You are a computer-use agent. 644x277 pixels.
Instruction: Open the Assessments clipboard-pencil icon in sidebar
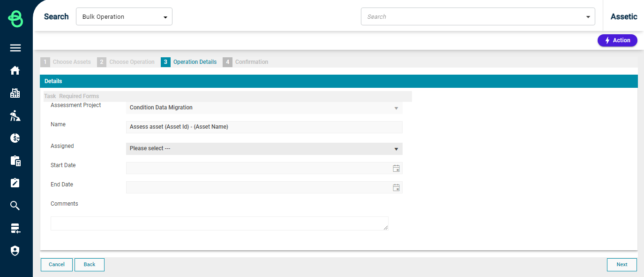(15, 183)
